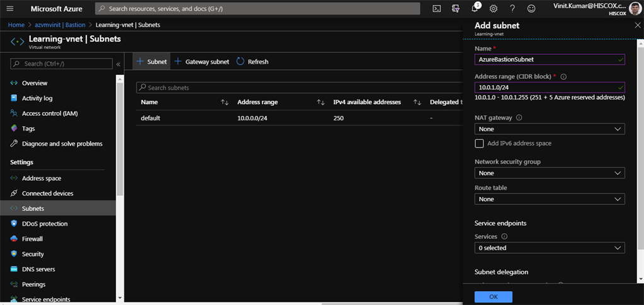Click the DNS servers icon
Screen dimensions: 644x305
pyautogui.click(x=14, y=269)
